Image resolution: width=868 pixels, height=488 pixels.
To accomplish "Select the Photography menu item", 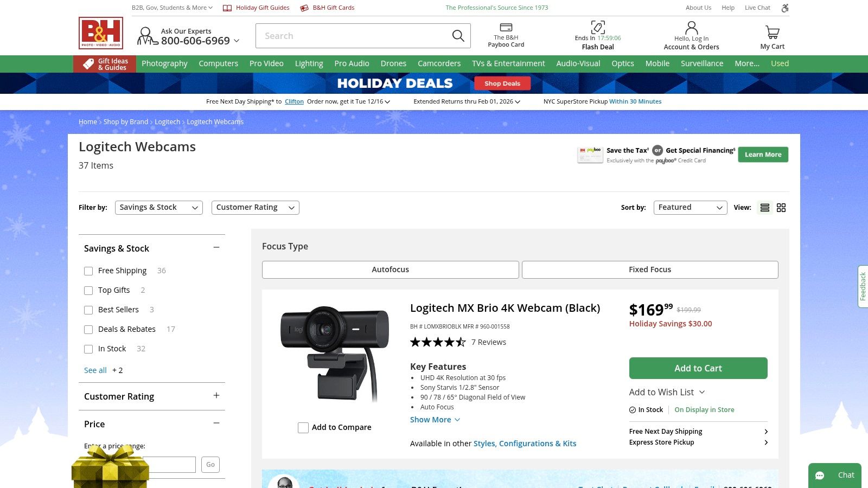I will tap(164, 63).
